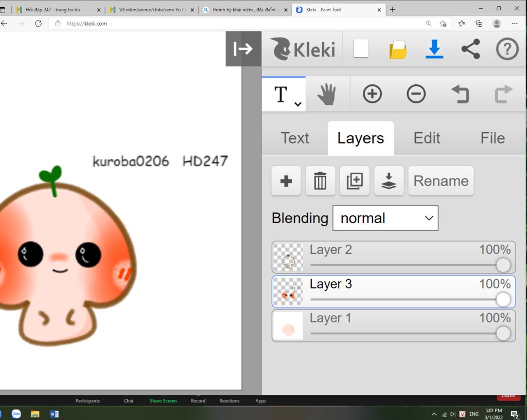This screenshot has width=527, height=420.
Task: Open an image via the folder icon
Action: pos(398,49)
